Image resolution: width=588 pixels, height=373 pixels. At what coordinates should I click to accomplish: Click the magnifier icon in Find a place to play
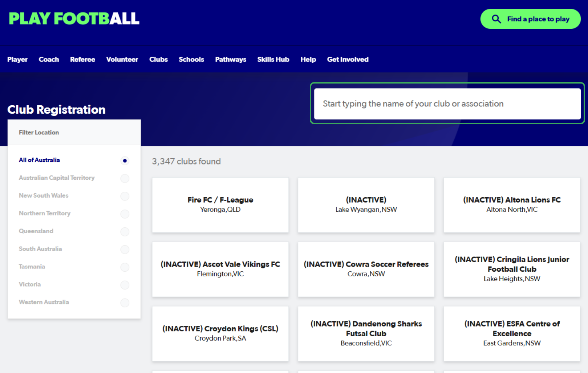coord(496,19)
